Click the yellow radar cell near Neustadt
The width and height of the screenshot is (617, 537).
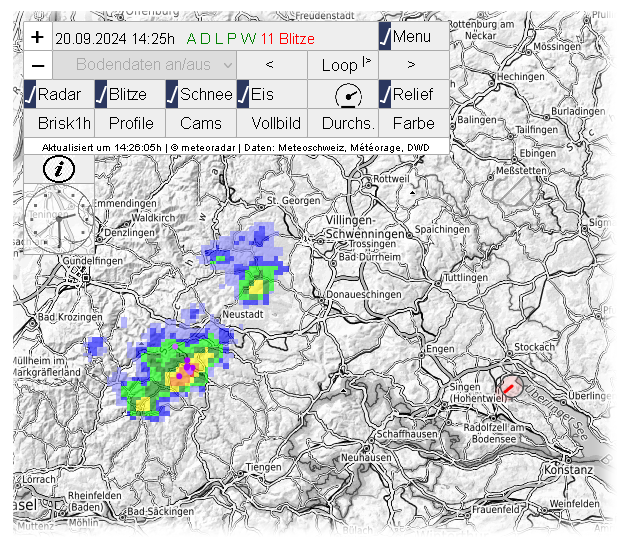point(257,287)
